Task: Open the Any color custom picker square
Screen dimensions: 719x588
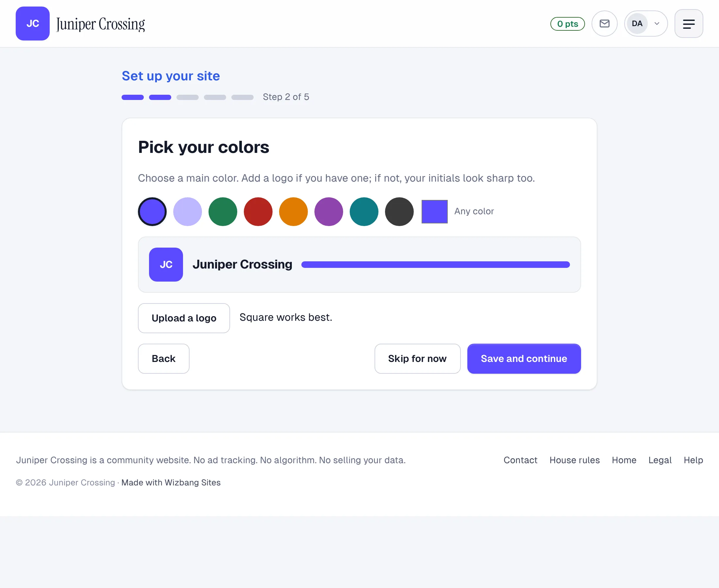Action: point(434,211)
